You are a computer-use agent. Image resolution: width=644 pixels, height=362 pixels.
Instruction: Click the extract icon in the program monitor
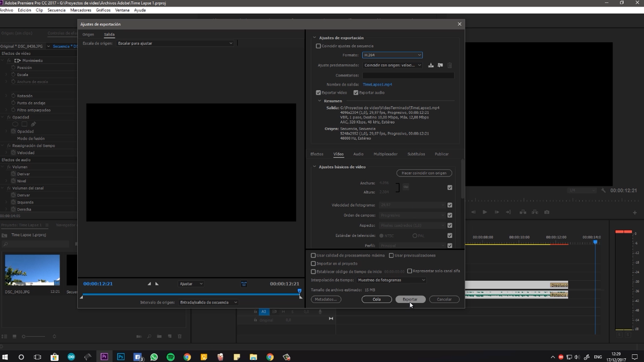point(535,212)
